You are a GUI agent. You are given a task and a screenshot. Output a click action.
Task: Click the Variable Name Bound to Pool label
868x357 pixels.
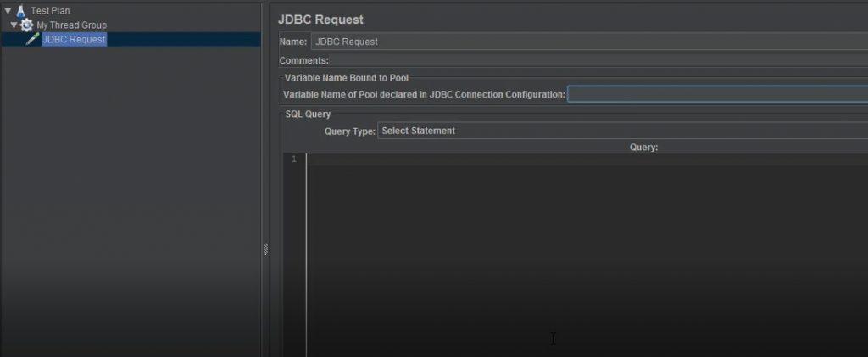tap(347, 78)
